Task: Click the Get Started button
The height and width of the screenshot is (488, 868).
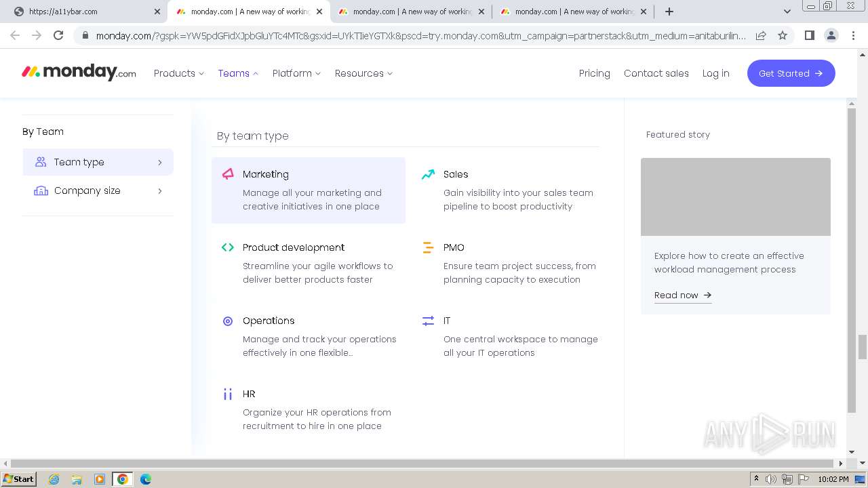Action: 791,73
